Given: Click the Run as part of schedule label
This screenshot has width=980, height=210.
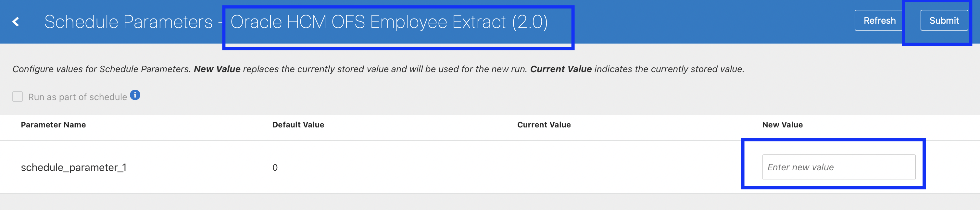Looking at the screenshot, I should [77, 97].
